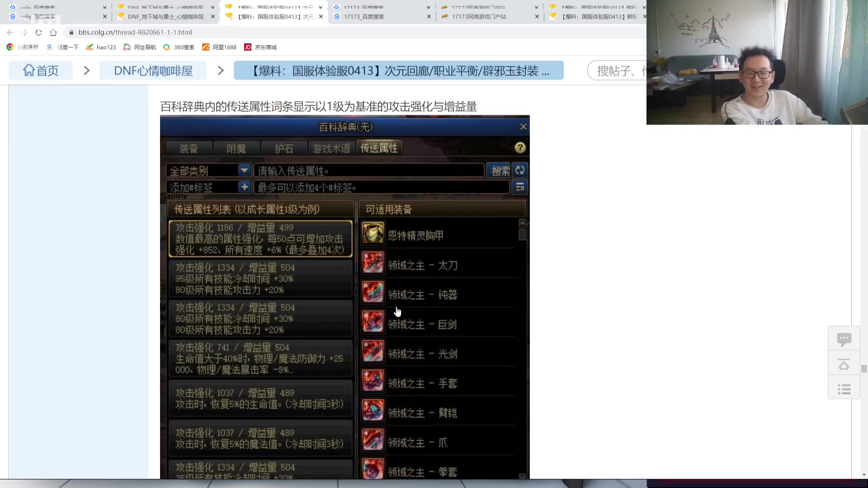Select the 游戏术语 tab in 百科辞典
This screenshot has width=868, height=488.
coord(331,148)
